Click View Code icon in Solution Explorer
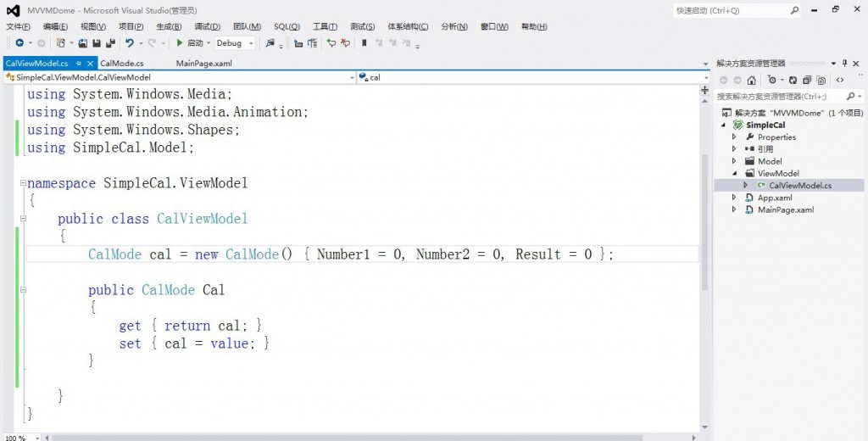The width and height of the screenshot is (868, 441). pos(840,80)
